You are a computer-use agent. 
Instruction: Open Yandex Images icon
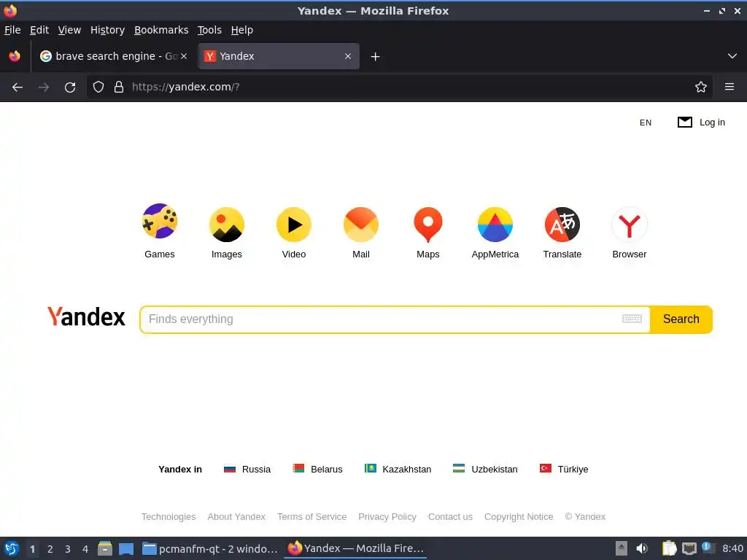[x=227, y=225]
